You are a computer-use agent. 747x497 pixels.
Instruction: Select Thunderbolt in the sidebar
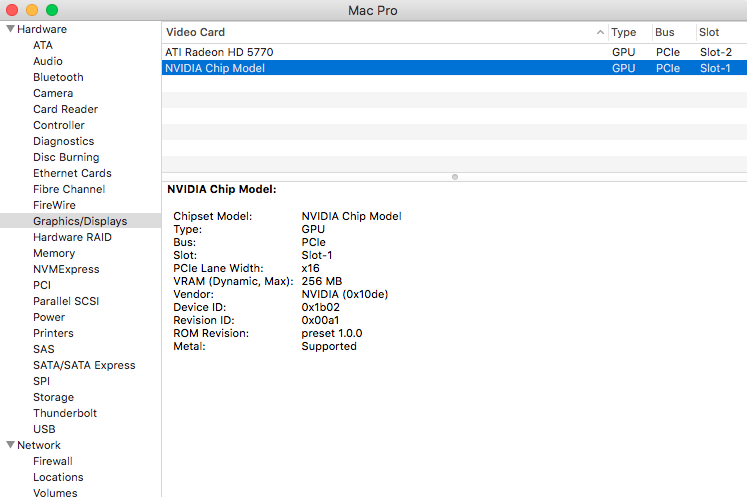65,413
